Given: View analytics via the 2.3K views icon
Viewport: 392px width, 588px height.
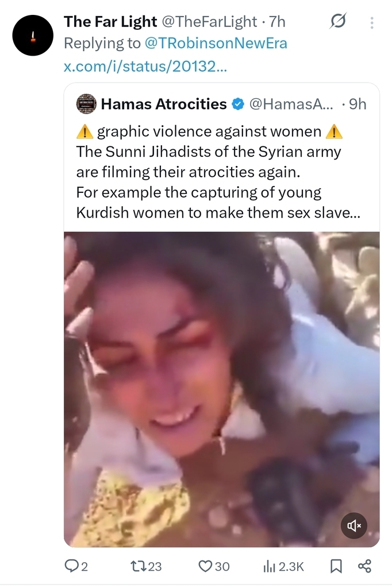Looking at the screenshot, I should [x=269, y=566].
